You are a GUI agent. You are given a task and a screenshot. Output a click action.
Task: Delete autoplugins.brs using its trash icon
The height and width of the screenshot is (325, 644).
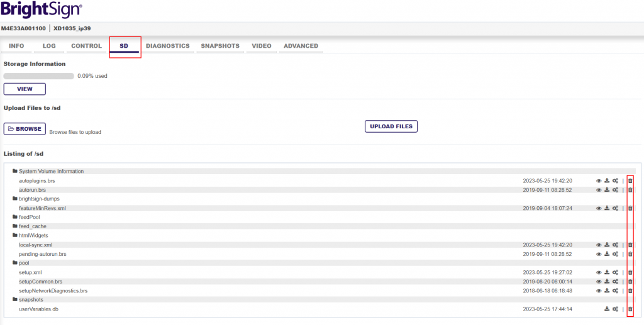click(630, 180)
